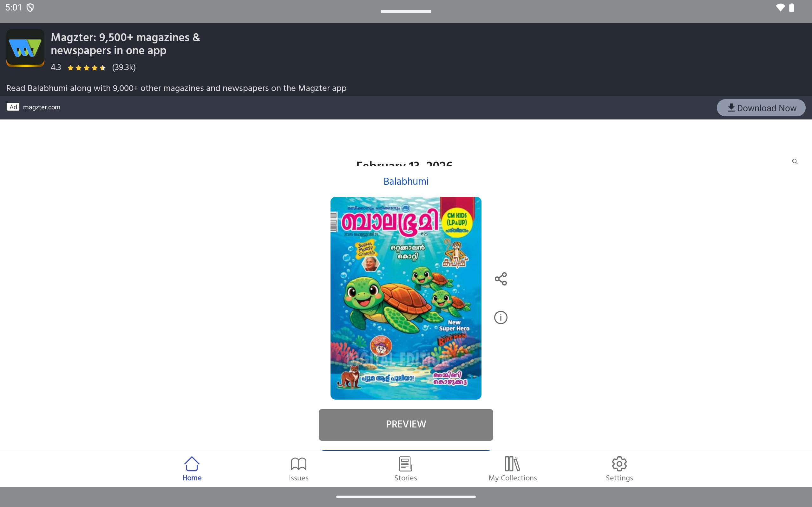The image size is (812, 507).
Task: Tap the five-star rating in ad
Action: (x=87, y=68)
